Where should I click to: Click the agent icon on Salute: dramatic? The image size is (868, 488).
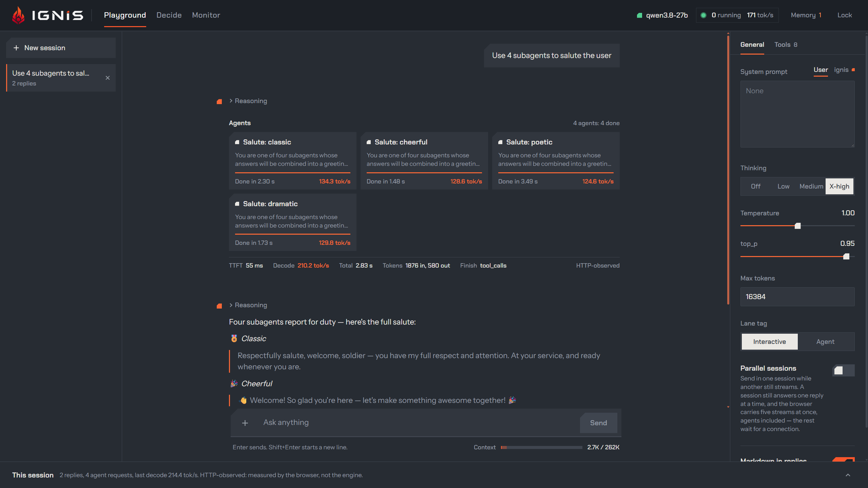237,204
